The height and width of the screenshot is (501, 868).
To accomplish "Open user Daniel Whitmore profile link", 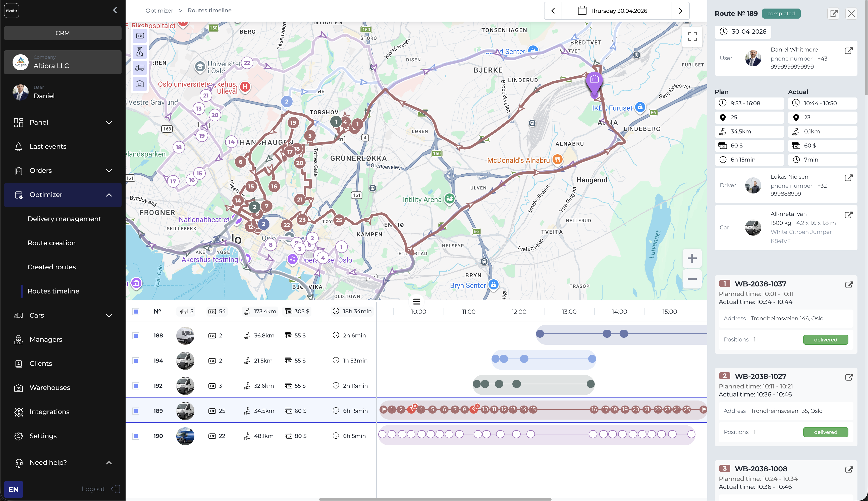I will (x=848, y=51).
